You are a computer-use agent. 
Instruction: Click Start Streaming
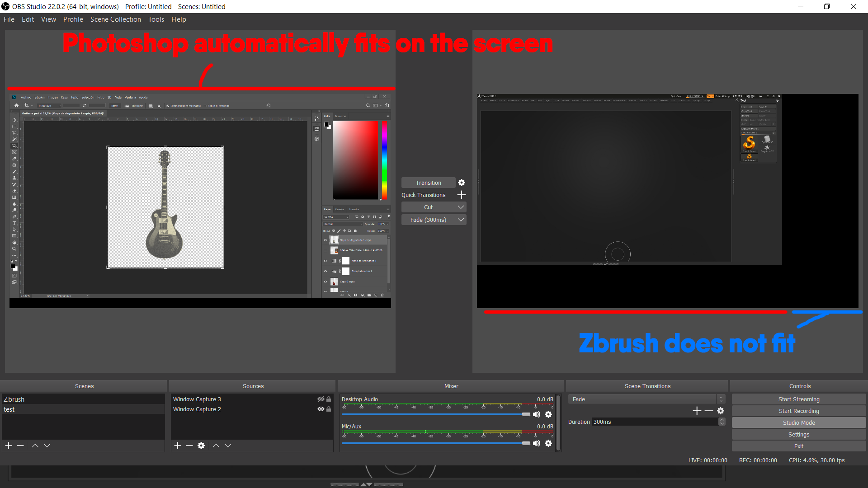(x=799, y=399)
